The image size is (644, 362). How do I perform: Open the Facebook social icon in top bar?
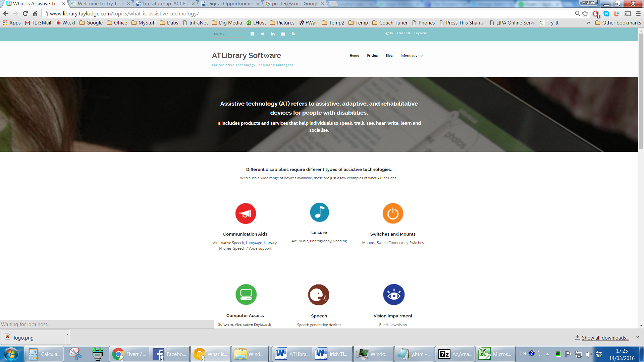click(252, 34)
